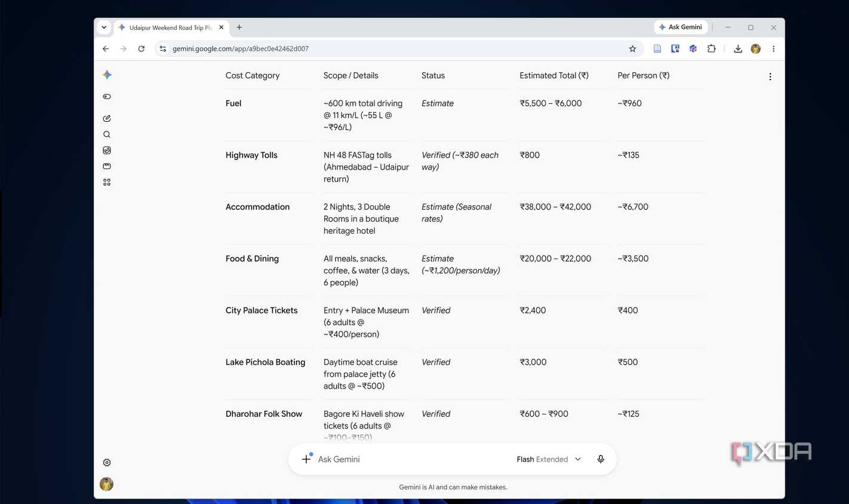
Task: Click the Verified (~₹380 each way) status
Action: coord(460,161)
